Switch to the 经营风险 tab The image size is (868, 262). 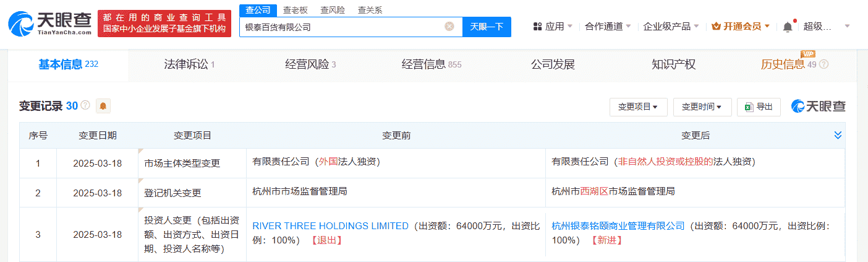[x=310, y=64]
